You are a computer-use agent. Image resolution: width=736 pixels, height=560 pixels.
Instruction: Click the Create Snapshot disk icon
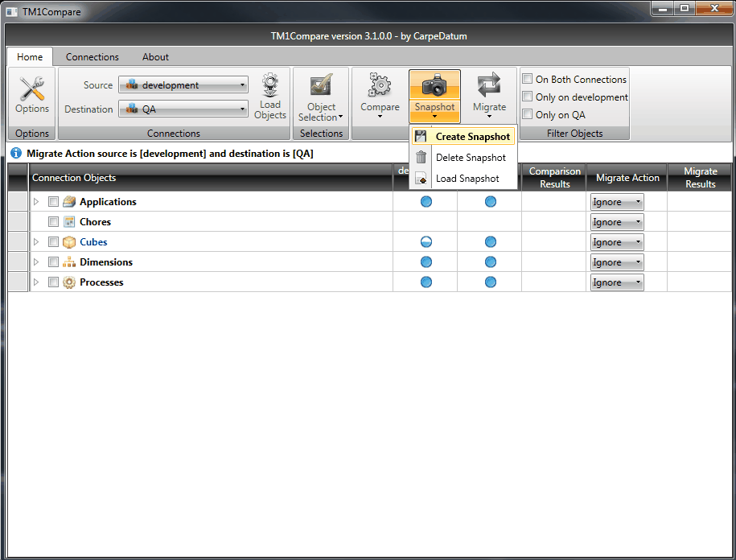coord(421,137)
